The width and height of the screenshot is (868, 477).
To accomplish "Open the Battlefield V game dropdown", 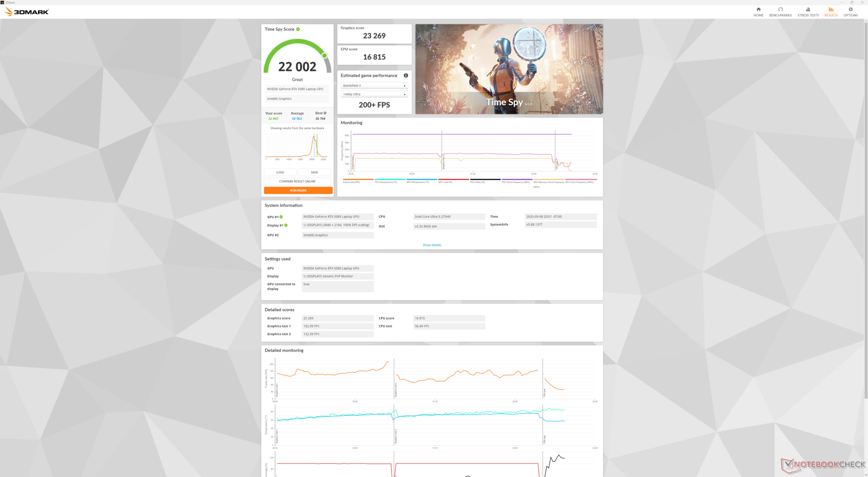I will click(x=374, y=85).
